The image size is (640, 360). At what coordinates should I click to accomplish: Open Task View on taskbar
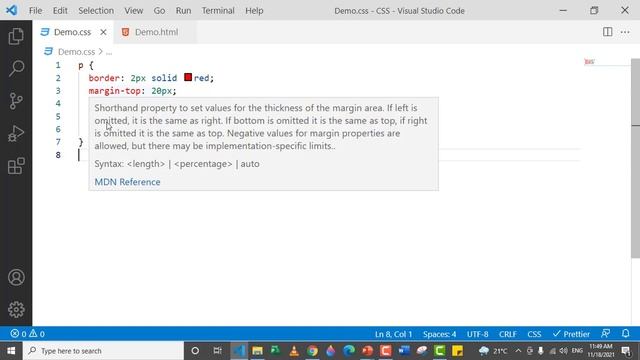(x=218, y=351)
